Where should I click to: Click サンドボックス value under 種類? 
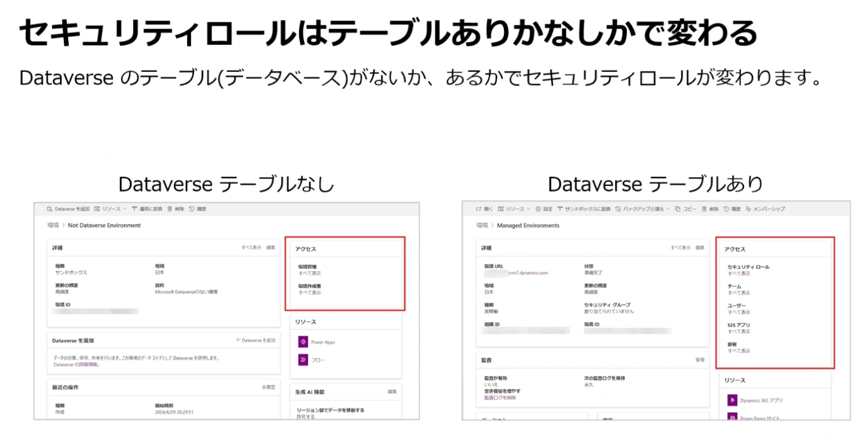tap(71, 272)
